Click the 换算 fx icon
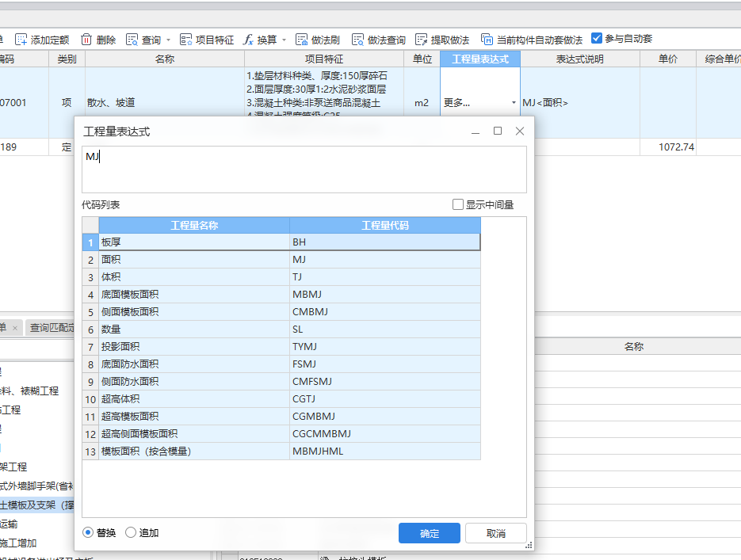 (248, 40)
